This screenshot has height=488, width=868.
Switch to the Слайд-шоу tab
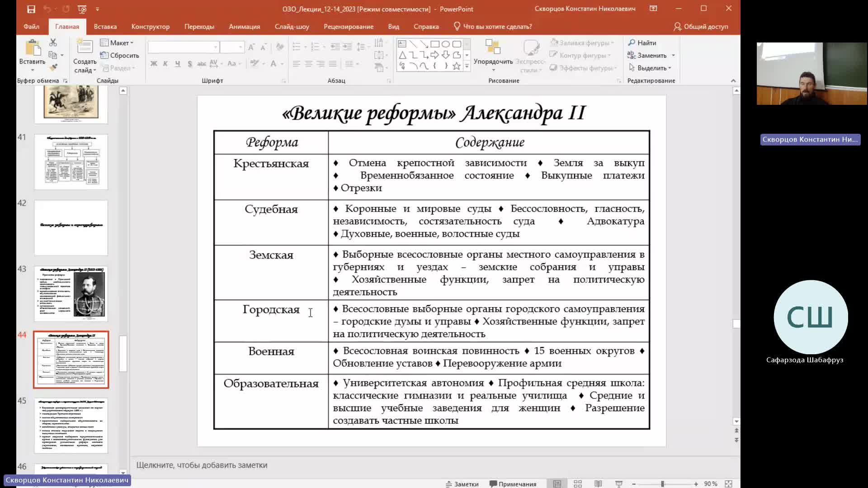coord(292,26)
